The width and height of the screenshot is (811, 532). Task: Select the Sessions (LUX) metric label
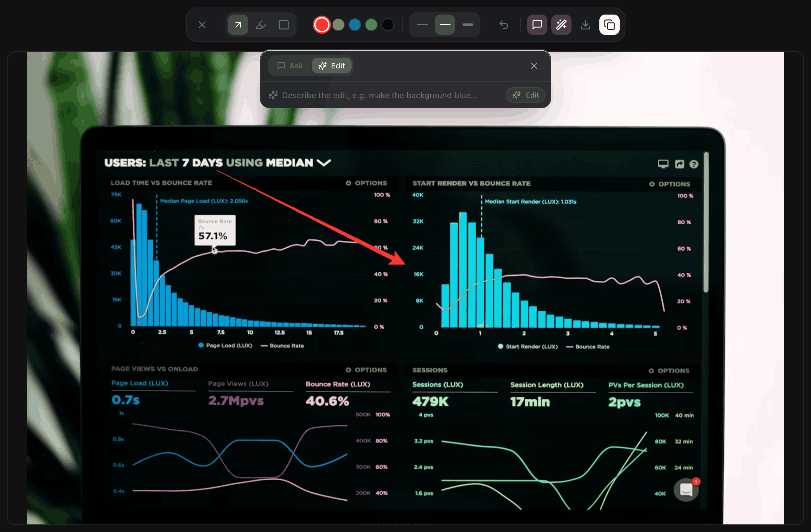tap(437, 384)
